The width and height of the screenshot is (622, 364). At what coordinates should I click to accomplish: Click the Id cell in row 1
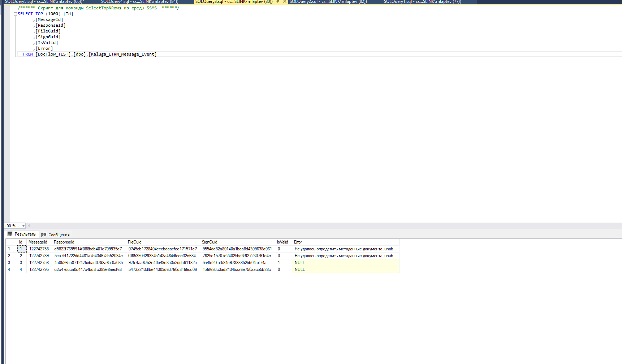pyautogui.click(x=22, y=249)
